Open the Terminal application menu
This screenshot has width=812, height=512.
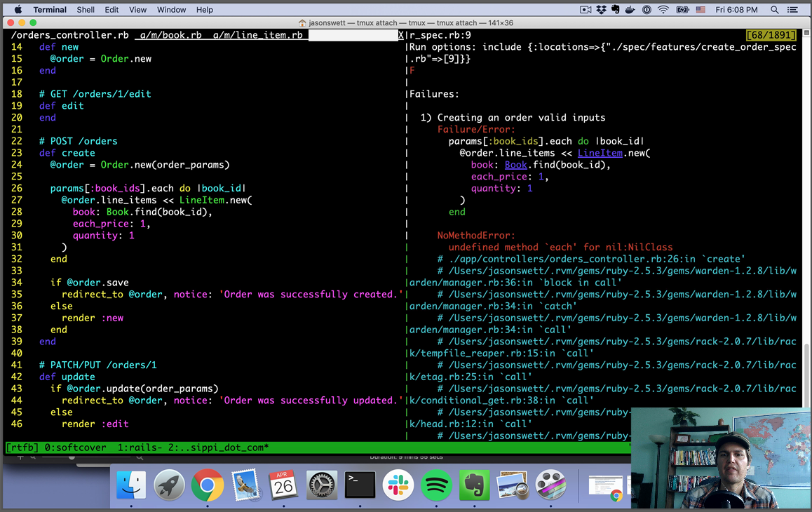[x=50, y=9]
